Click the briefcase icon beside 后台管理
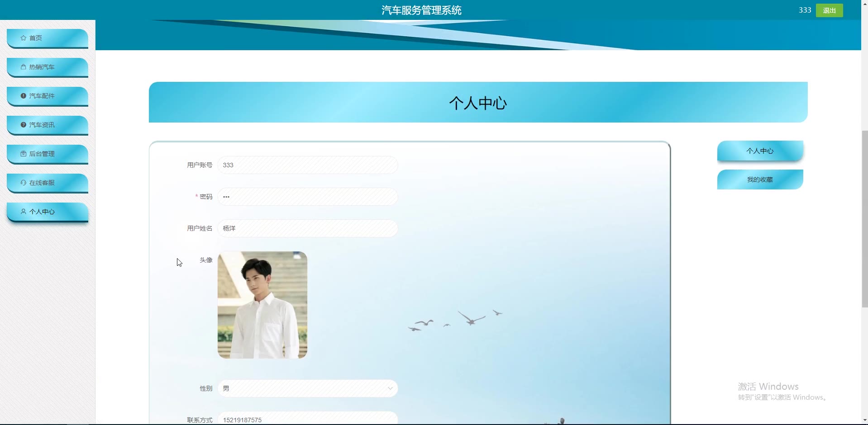This screenshot has height=425, width=868. 24,154
